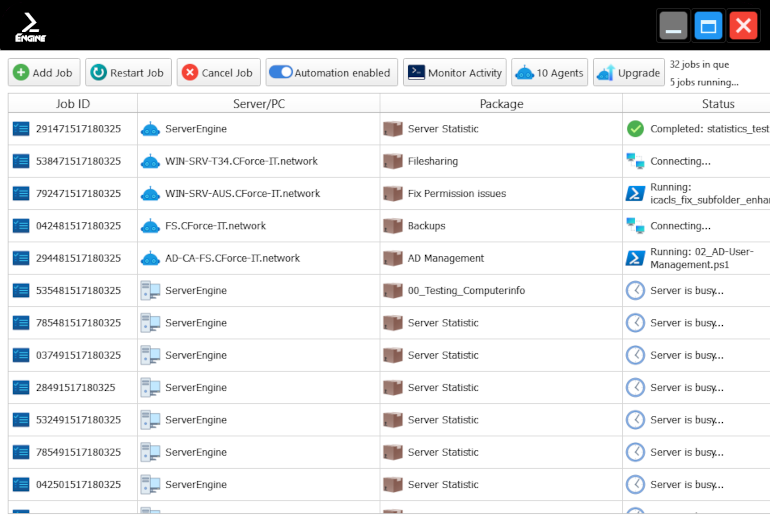This screenshot has width=770, height=532.
Task: Click computer icon in job 535481517180325 row
Action: (150, 290)
